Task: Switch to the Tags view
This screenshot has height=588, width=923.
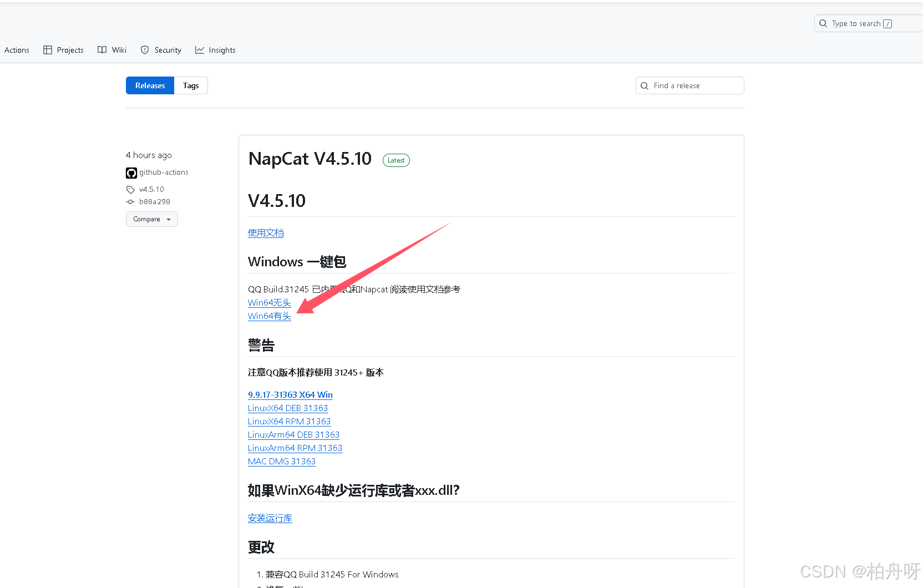Action: pos(191,85)
